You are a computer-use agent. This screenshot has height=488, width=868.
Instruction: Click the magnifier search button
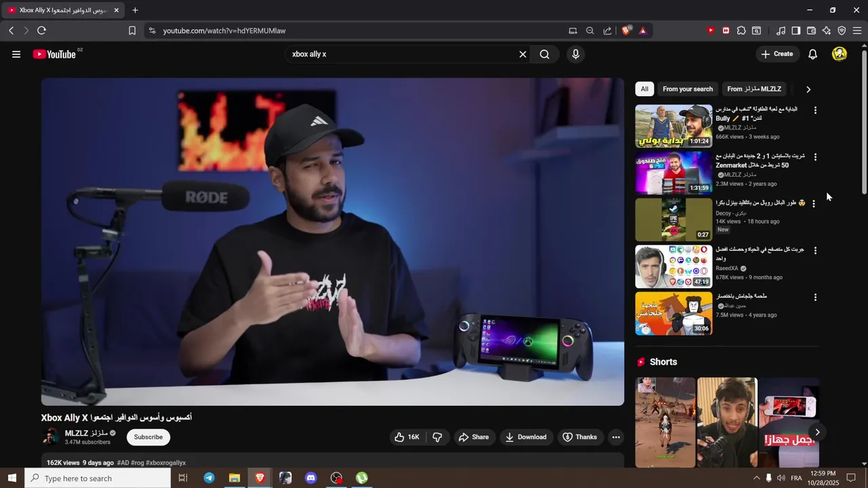(x=545, y=54)
